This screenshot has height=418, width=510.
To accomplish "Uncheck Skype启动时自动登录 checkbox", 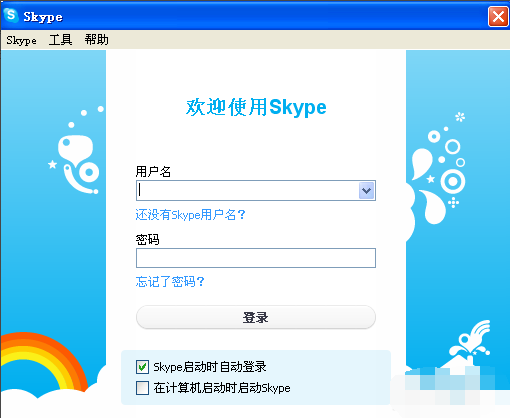I will point(142,367).
